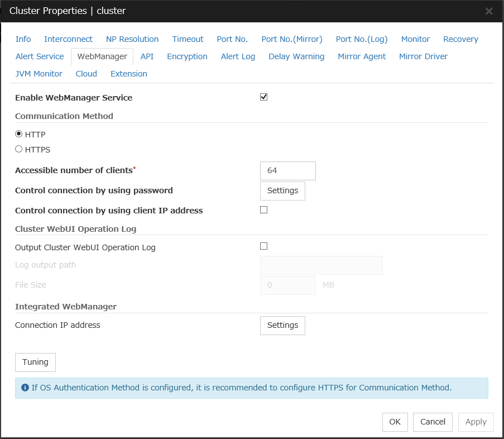Open the NP Resolution tab
The width and height of the screenshot is (504, 439).
point(132,39)
